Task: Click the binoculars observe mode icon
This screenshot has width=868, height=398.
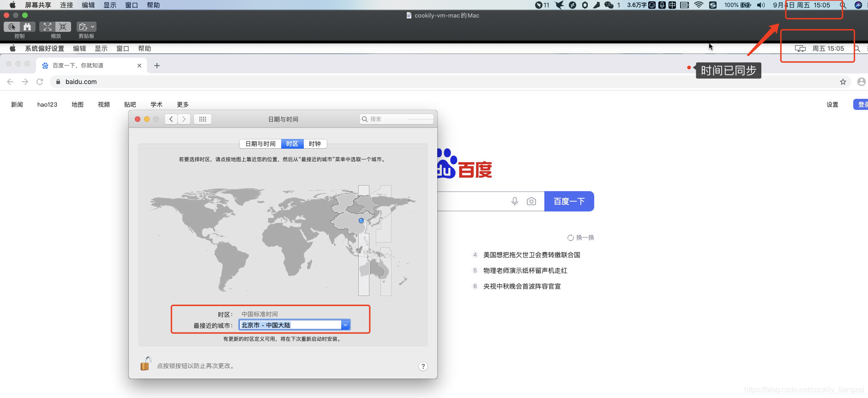Action: (27, 27)
